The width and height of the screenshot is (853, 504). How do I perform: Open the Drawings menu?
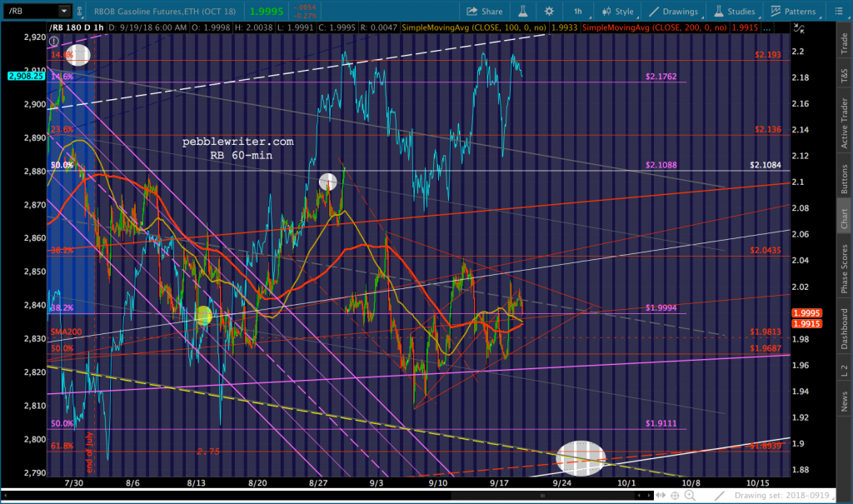(x=673, y=12)
